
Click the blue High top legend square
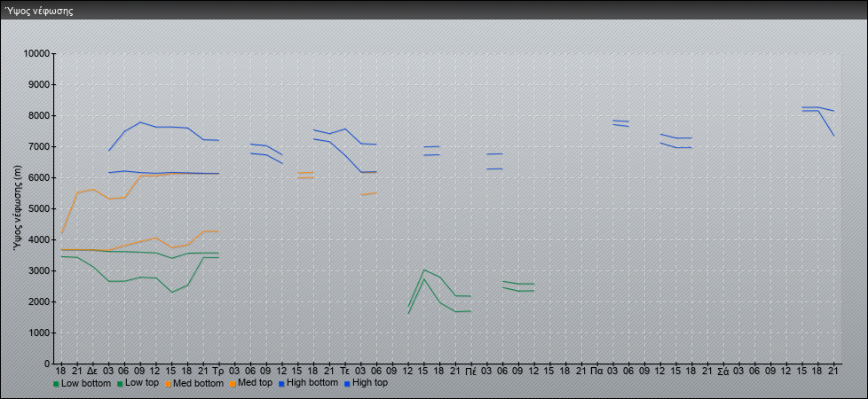(345, 384)
